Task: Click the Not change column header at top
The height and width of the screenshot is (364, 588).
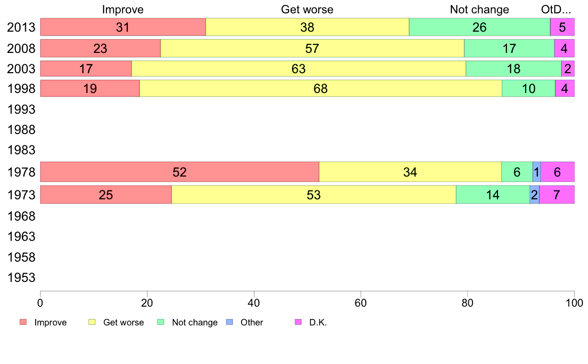Action: click(x=479, y=10)
